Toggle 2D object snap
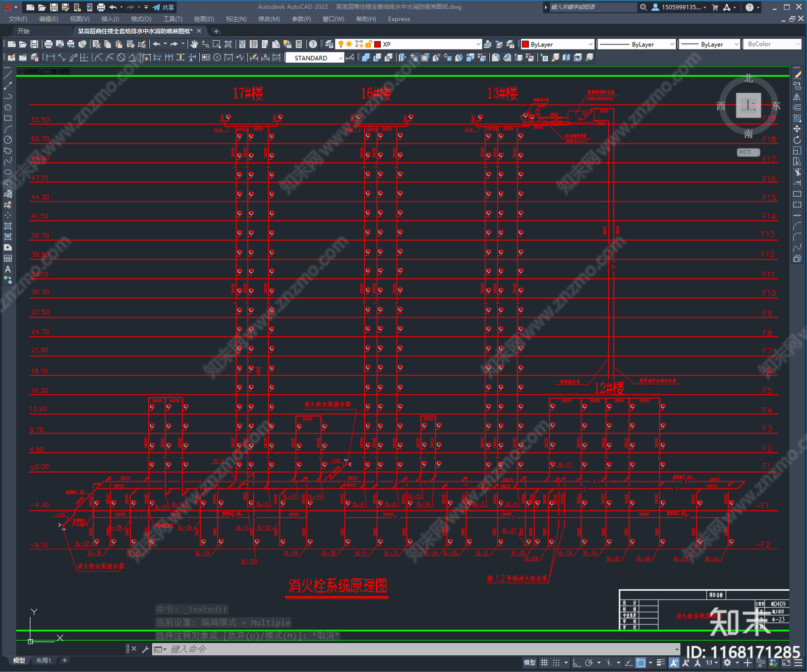The image size is (807, 672). [x=641, y=662]
